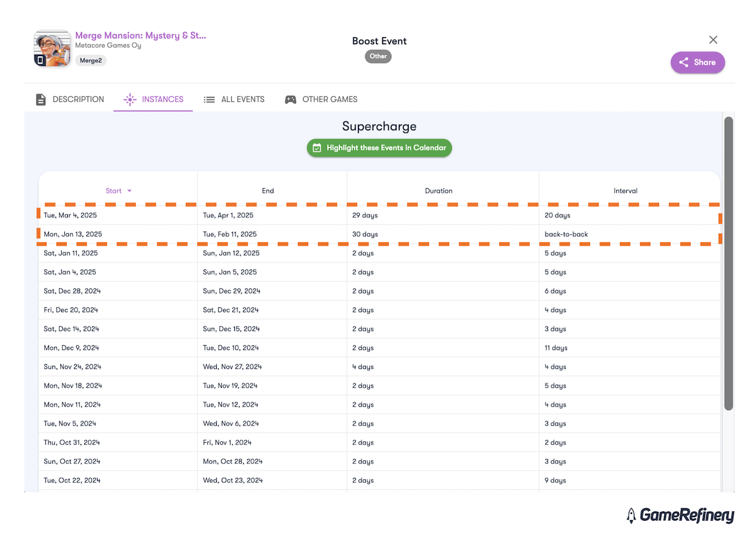
Task: Click Highlight these Events in Calendar button
Action: 379,148
